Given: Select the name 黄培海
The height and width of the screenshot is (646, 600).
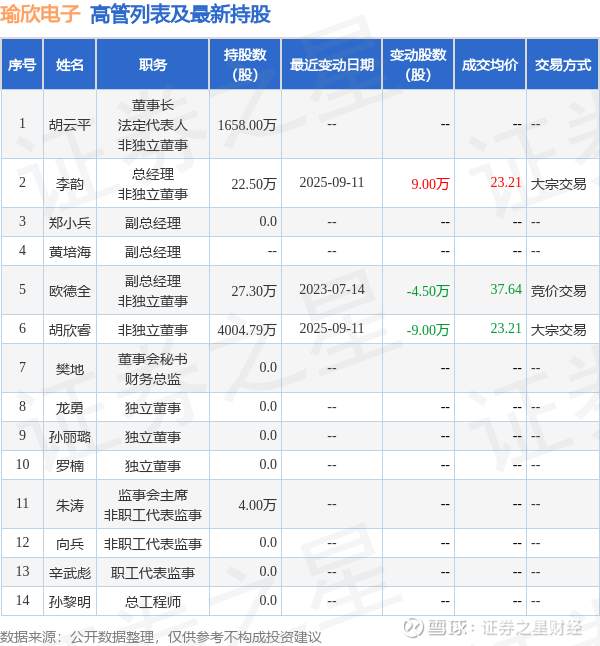Looking at the screenshot, I should tap(70, 252).
